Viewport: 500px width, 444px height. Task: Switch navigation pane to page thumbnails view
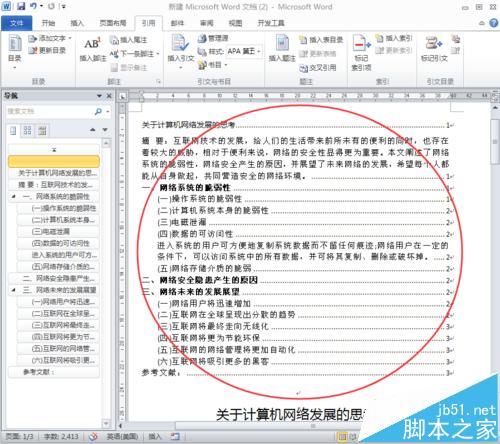(x=27, y=130)
